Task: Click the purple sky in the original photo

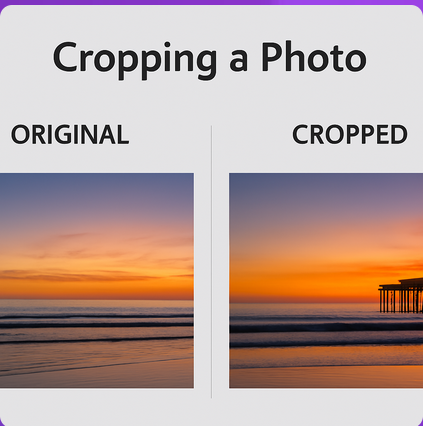Action: tap(97, 193)
